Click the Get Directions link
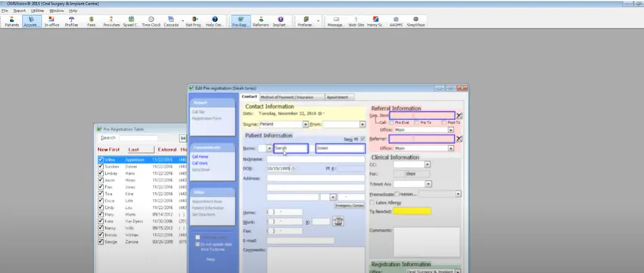Image resolution: width=644 pixels, height=273 pixels. 204,214
